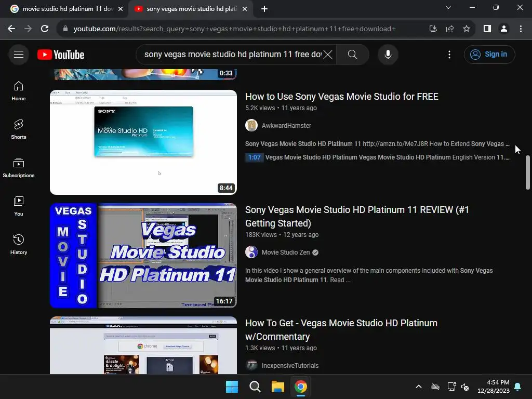Click the magnifier search button
This screenshot has width=532, height=399.
click(x=353, y=54)
